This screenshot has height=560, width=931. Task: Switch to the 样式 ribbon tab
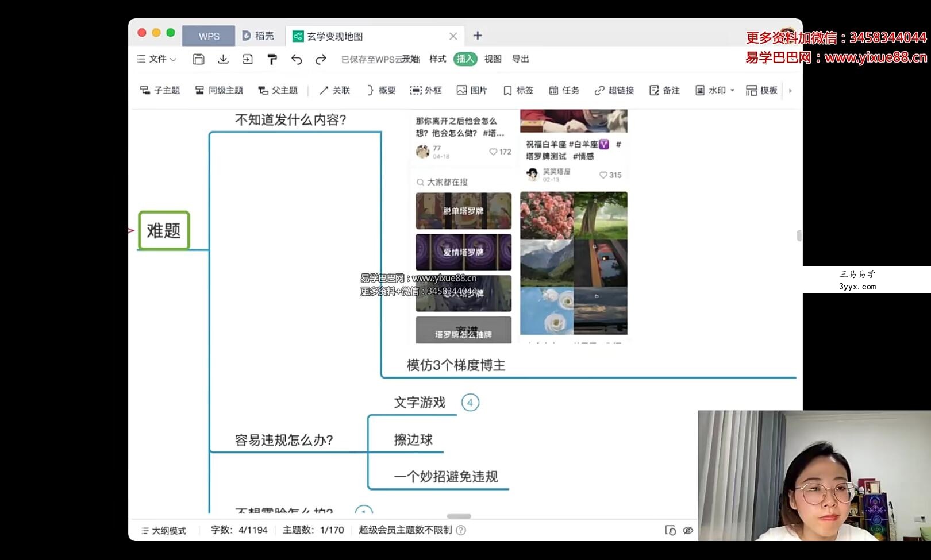point(437,59)
